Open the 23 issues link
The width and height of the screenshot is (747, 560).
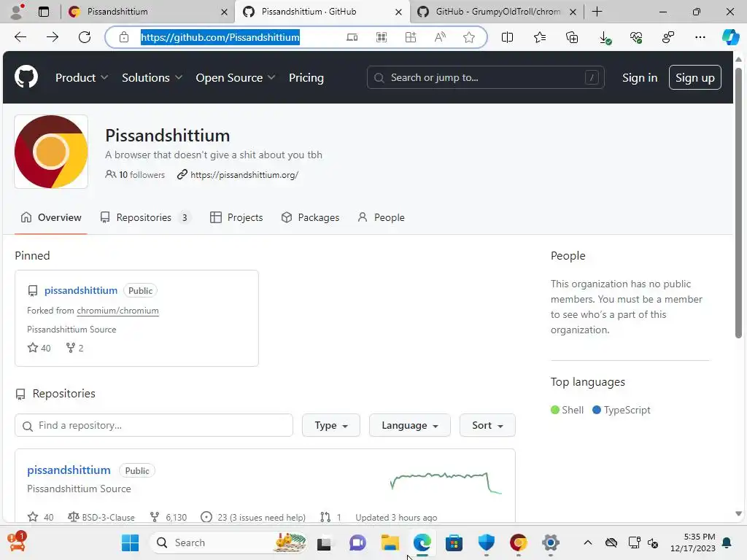[x=253, y=517]
